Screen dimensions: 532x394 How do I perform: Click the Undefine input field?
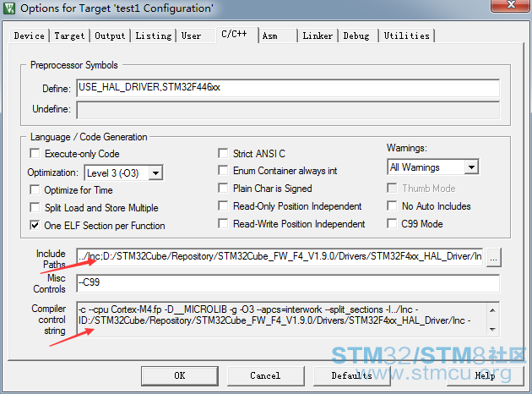[288, 110]
